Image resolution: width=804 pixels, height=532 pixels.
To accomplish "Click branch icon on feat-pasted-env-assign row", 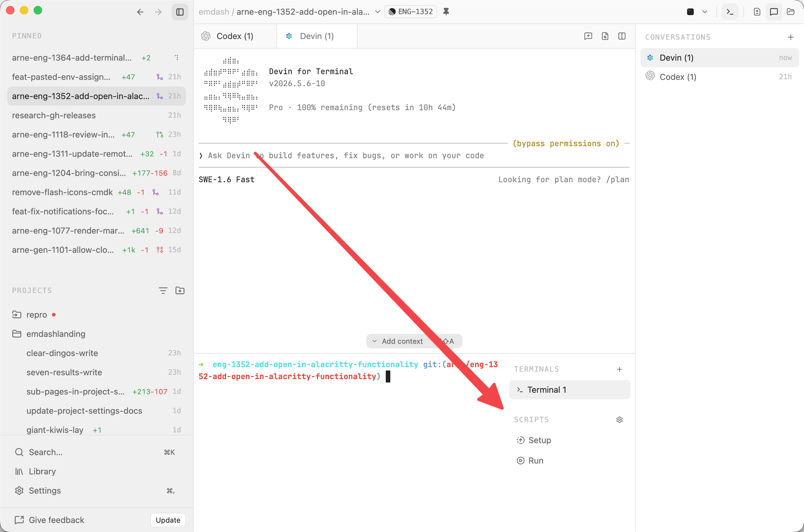I will point(160,77).
